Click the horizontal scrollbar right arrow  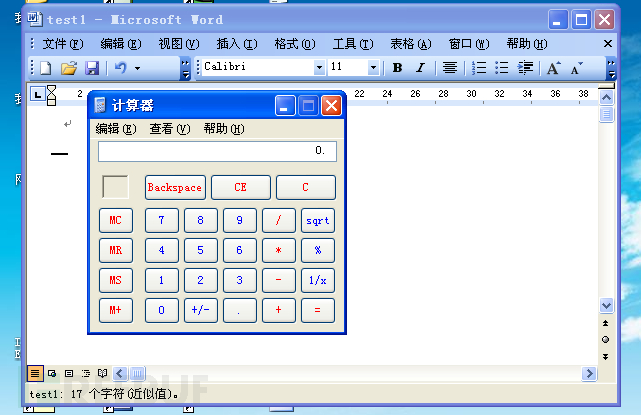coord(589,373)
